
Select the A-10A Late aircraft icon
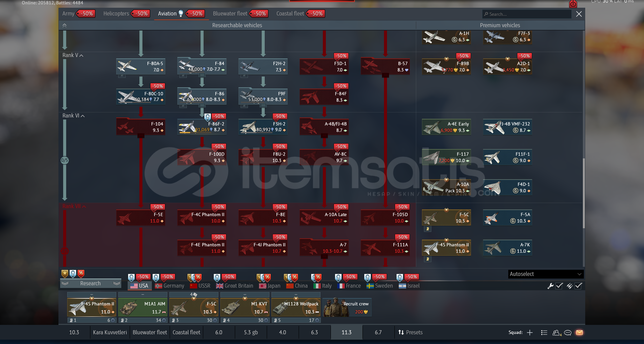point(324,217)
